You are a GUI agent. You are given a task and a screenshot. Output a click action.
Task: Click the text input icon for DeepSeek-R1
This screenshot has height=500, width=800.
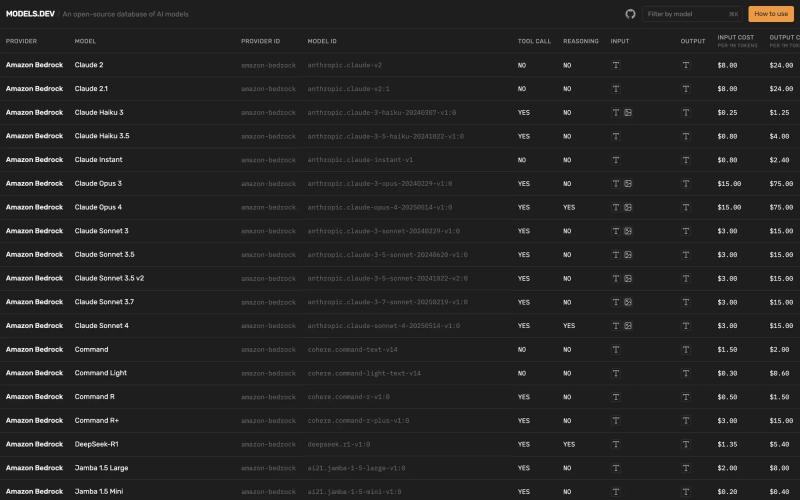[616, 444]
